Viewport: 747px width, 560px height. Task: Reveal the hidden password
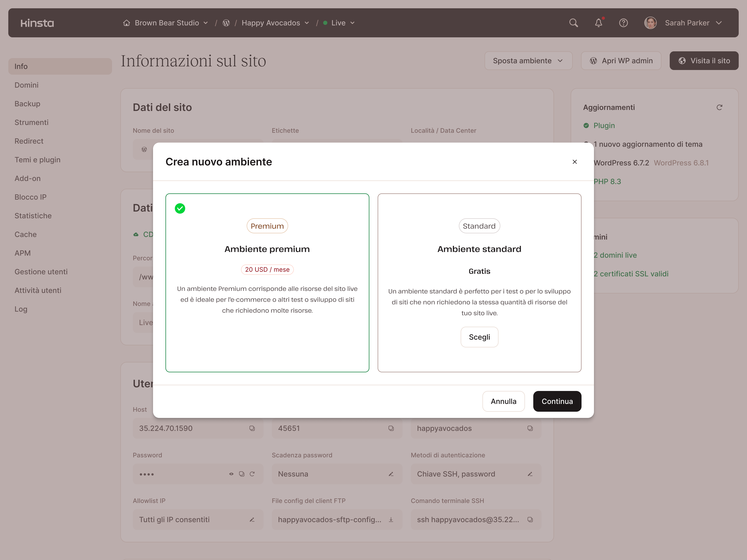tap(231, 474)
